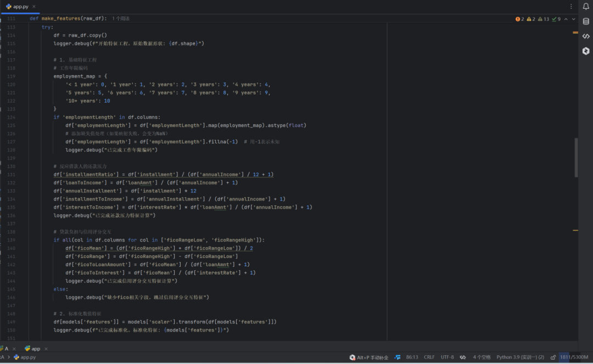Screen dimensions: 593x364
Task: Open the hexagon AI assistant tool window
Action: (586, 51)
